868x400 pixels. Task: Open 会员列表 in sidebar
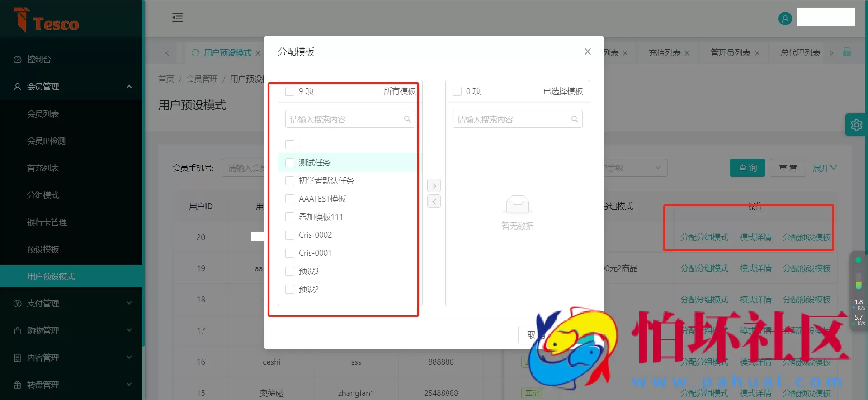[43, 114]
